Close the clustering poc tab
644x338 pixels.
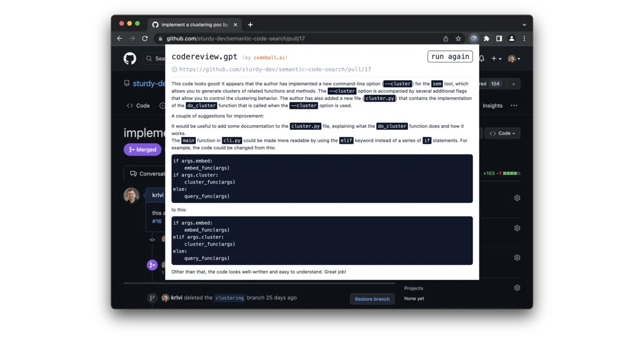pos(236,25)
